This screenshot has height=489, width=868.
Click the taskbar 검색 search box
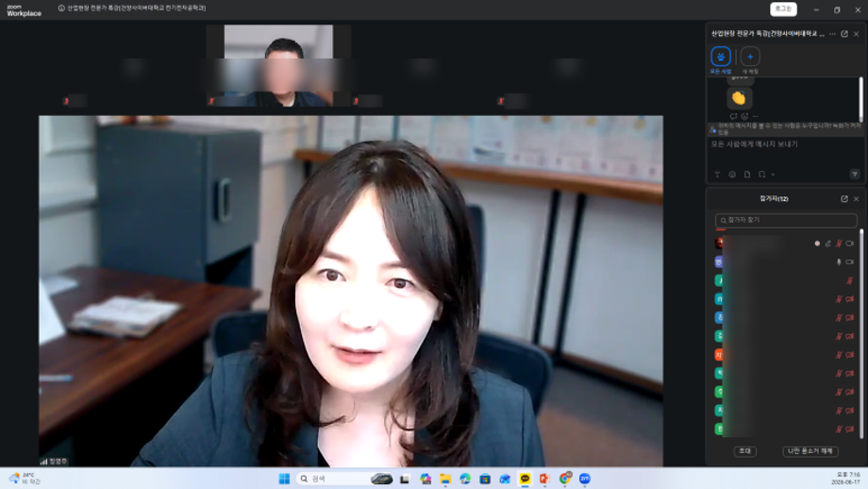click(344, 479)
